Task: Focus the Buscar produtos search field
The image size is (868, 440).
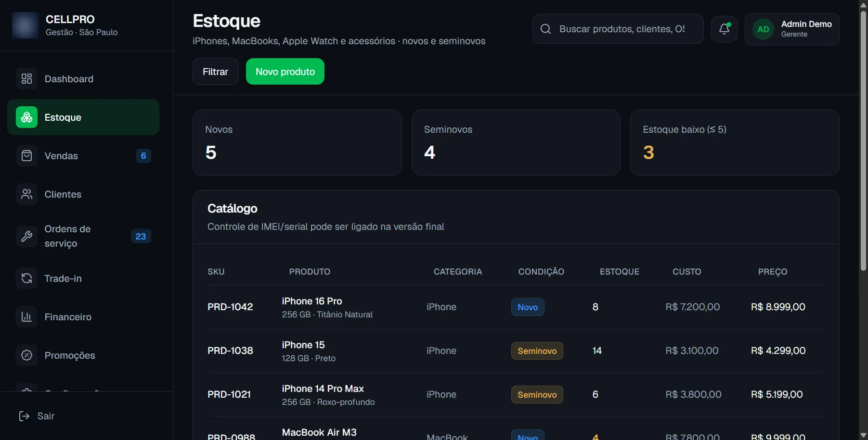Action: click(x=618, y=29)
